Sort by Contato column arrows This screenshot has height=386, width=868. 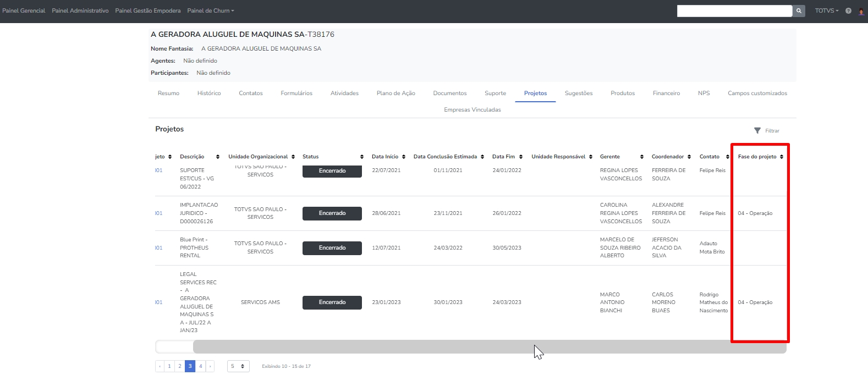pos(728,157)
